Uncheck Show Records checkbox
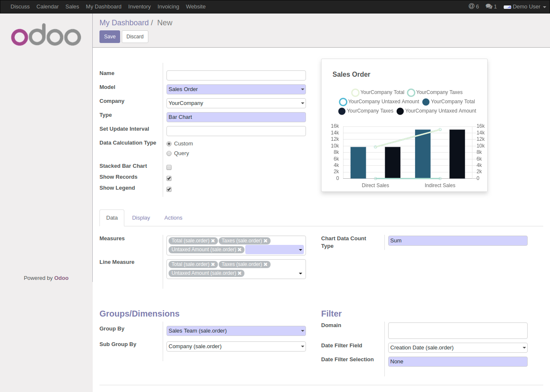Screen dimensions: 550x392 tap(169, 178)
